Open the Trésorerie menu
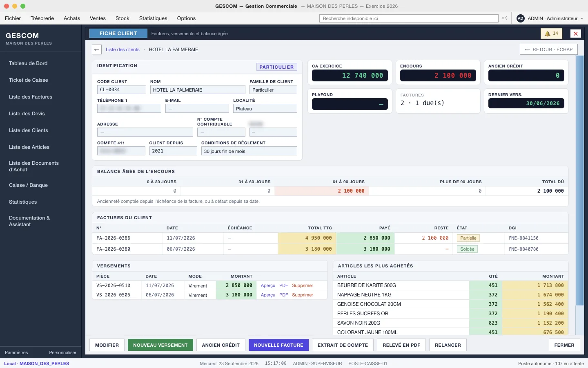This screenshot has width=588, height=368. click(x=42, y=18)
